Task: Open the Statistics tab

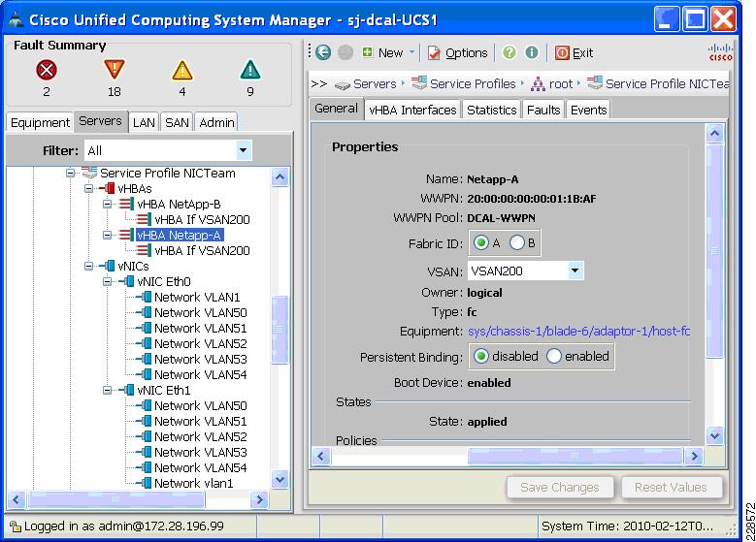Action: coord(491,110)
